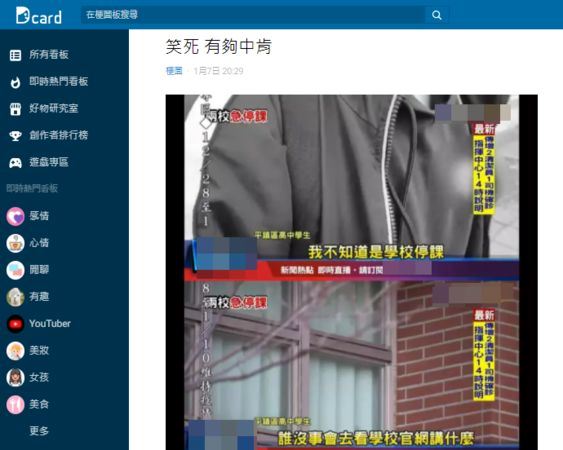Select the 感情 board icon
The width and height of the screenshot is (563, 450).
[x=15, y=216]
